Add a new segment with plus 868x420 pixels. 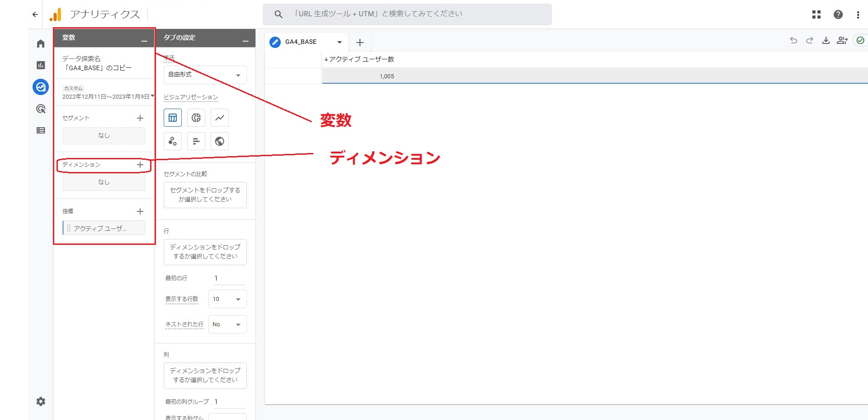pyautogui.click(x=140, y=118)
